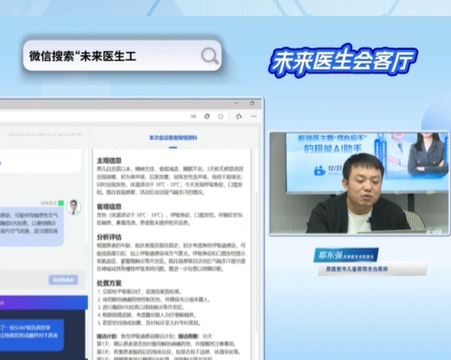The image size is (451, 360).
Task: Click the WeChat search input field
Action: pos(122,56)
